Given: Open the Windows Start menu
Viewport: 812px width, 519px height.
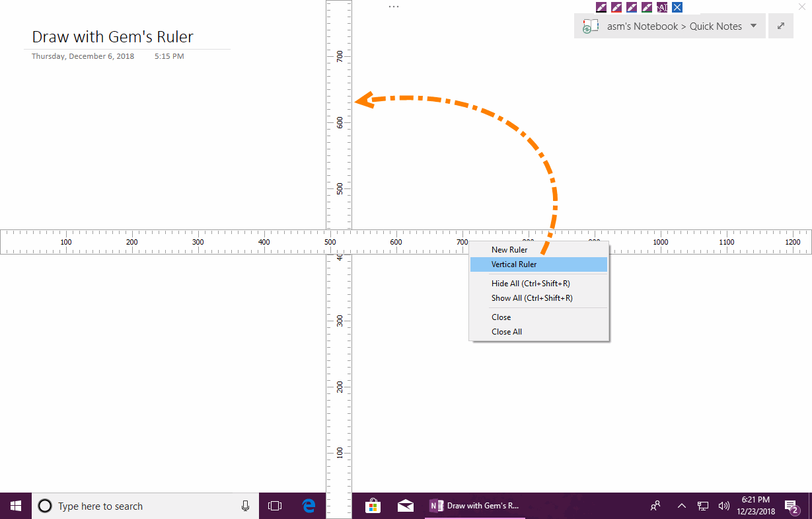Looking at the screenshot, I should point(16,506).
